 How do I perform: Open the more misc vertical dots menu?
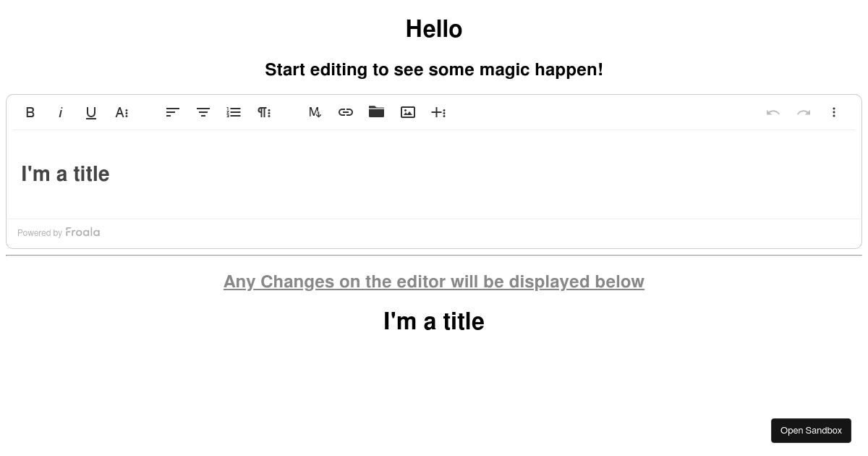point(834,112)
